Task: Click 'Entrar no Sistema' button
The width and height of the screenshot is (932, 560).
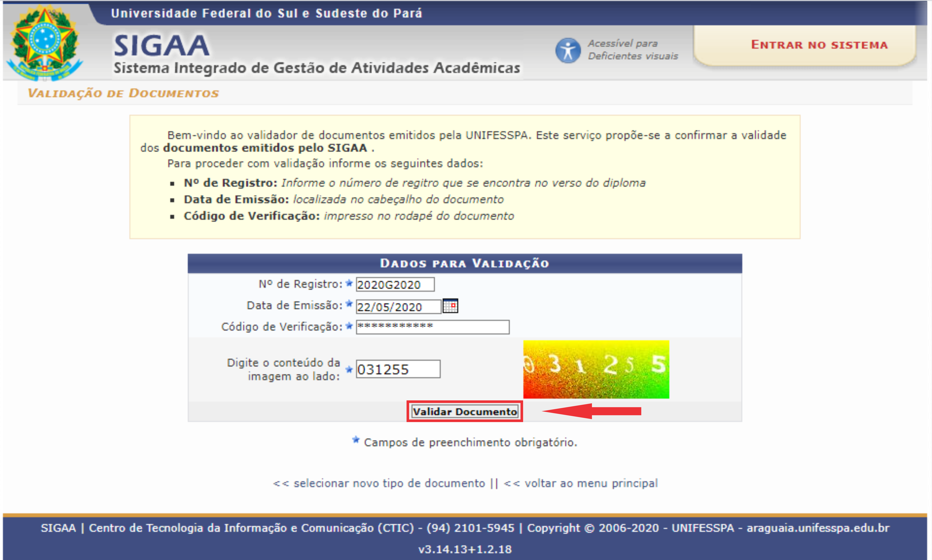Action: click(819, 45)
